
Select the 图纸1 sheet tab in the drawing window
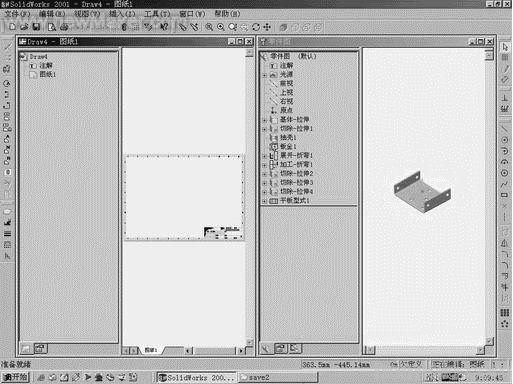tap(151, 350)
